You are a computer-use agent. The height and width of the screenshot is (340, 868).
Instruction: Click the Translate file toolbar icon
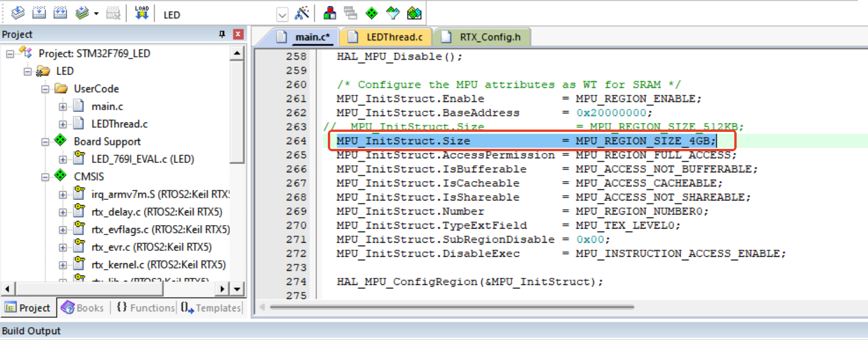coord(18,13)
